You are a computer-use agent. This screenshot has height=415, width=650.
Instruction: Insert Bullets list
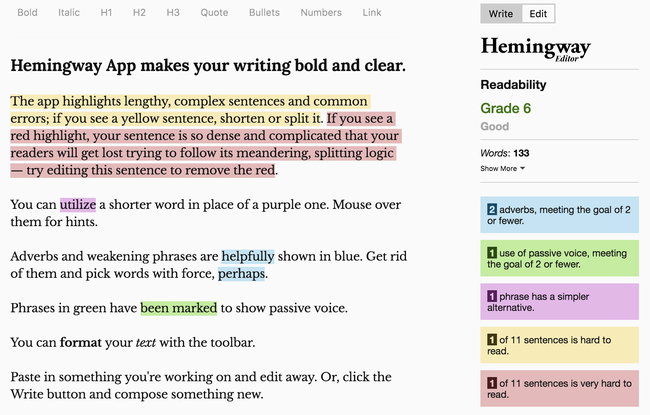(x=264, y=13)
